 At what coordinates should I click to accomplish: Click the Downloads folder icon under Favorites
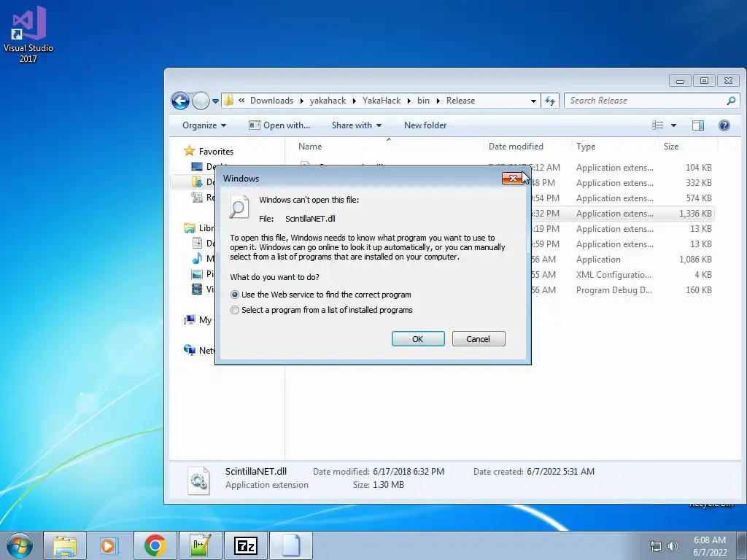click(x=197, y=182)
